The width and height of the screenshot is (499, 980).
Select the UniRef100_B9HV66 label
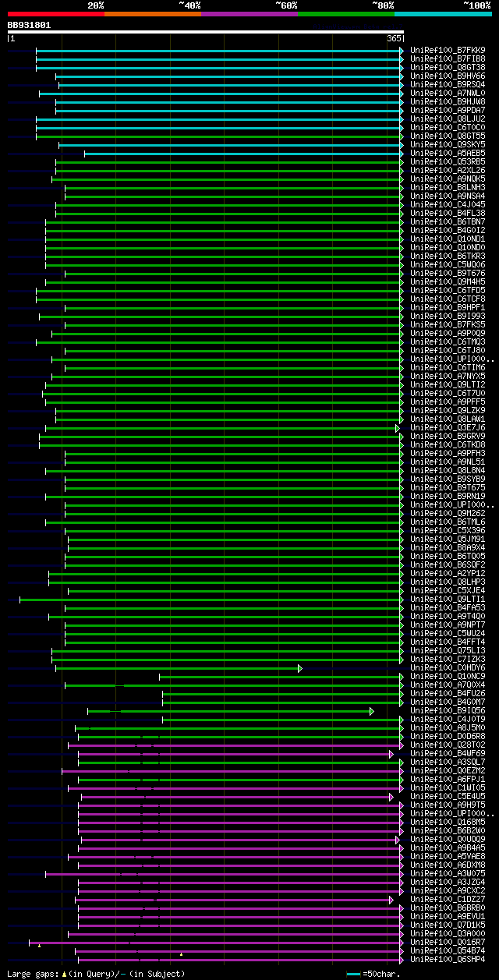448,76
